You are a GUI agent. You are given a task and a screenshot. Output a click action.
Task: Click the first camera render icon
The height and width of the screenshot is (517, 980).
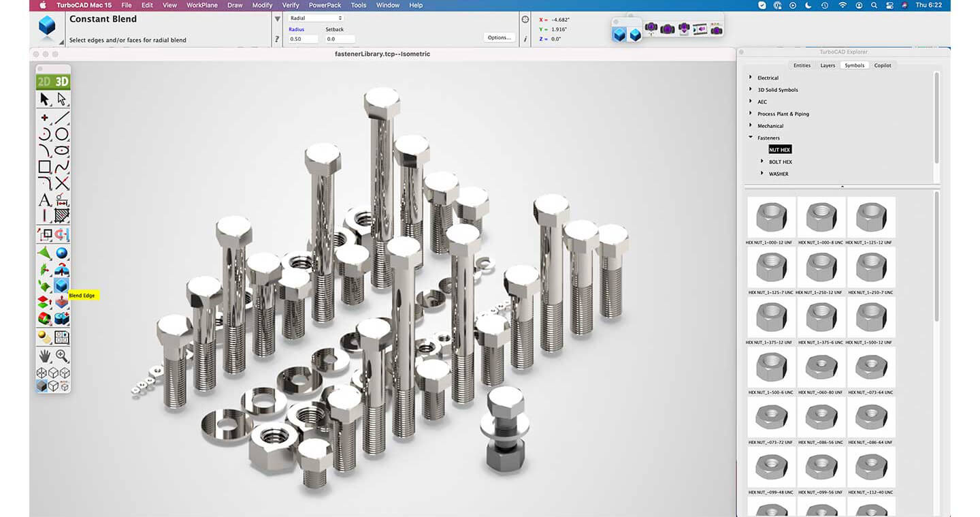pyautogui.click(x=651, y=29)
